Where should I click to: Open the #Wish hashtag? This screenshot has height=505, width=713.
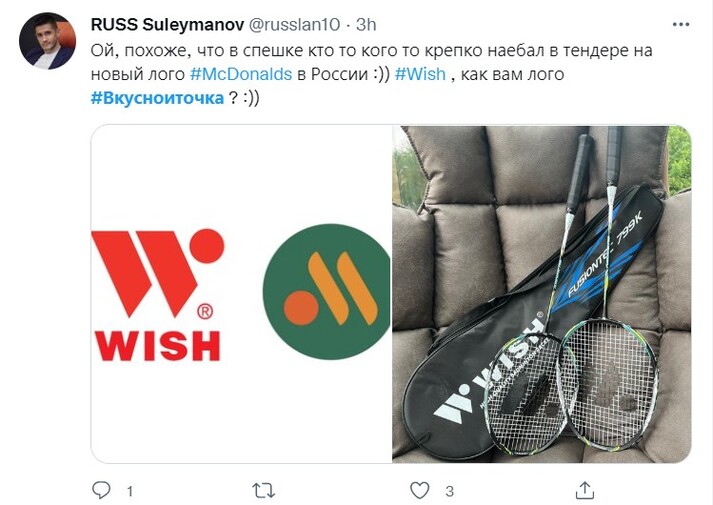(420, 74)
